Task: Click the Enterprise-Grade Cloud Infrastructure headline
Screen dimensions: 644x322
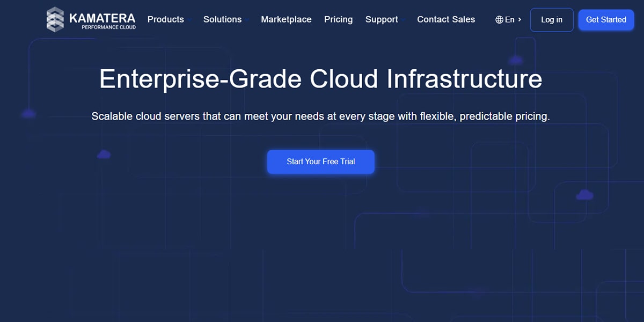Action: [320, 79]
